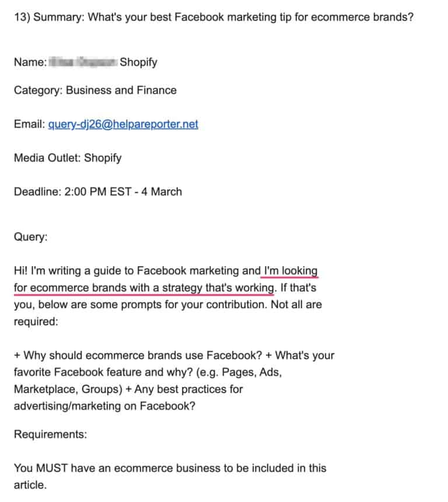Image resolution: width=448 pixels, height=502 pixels.
Task: Click the Deadline: 2:00 PM EST line
Action: click(98, 191)
